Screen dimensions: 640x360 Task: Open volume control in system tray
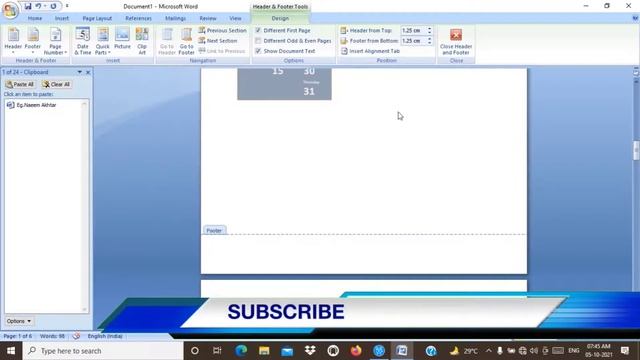pos(534,351)
